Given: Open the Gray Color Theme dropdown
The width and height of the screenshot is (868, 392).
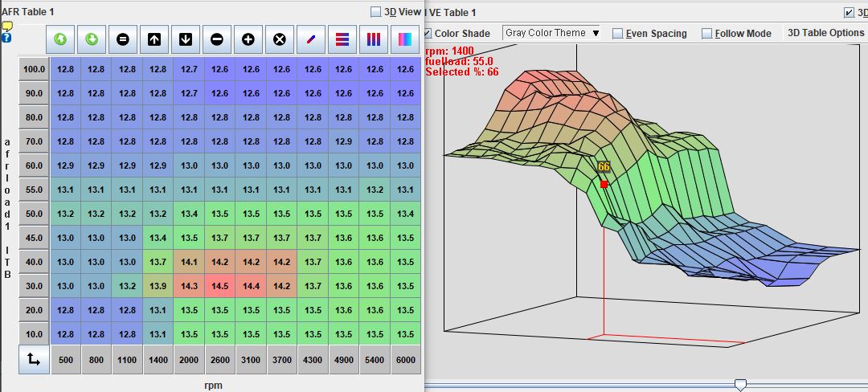Looking at the screenshot, I should (x=552, y=33).
